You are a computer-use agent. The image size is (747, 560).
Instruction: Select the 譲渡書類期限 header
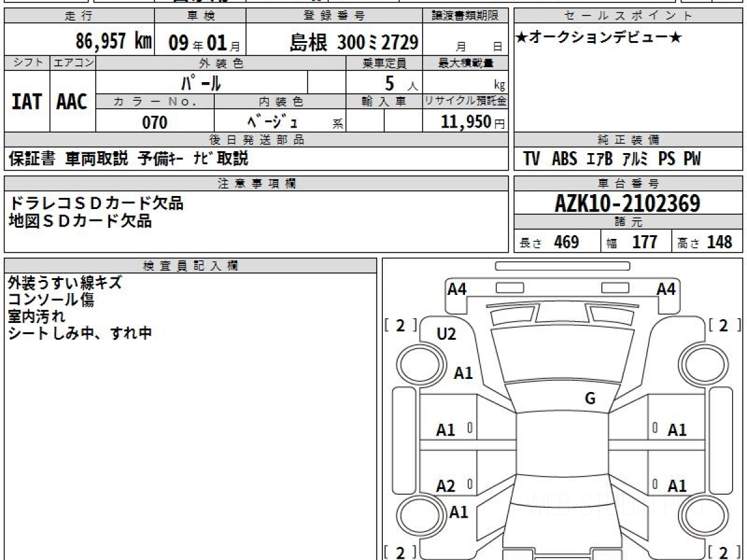point(466,16)
